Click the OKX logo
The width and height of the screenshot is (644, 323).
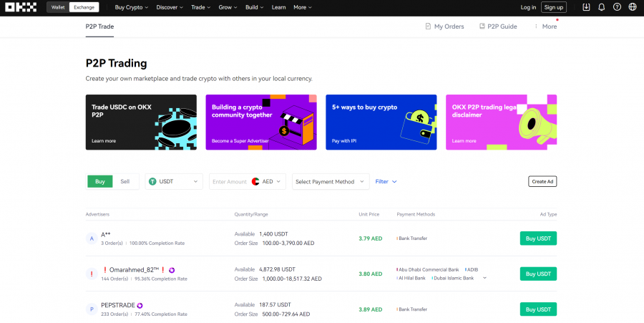[21, 7]
